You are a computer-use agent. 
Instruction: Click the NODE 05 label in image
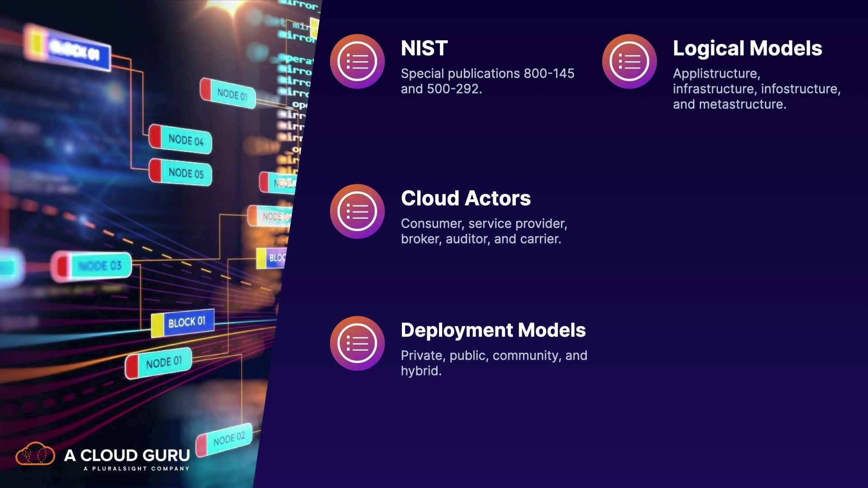(185, 173)
